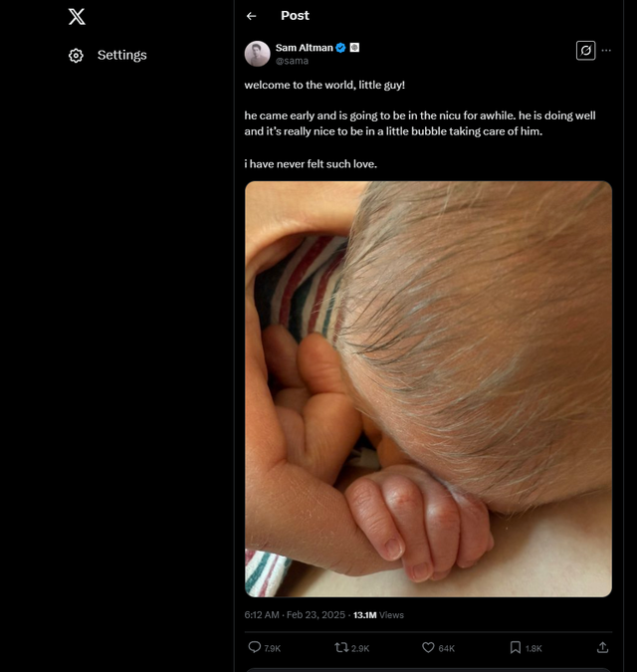The image size is (637, 672).
Task: Open the Grok explain-post icon
Action: tap(586, 50)
